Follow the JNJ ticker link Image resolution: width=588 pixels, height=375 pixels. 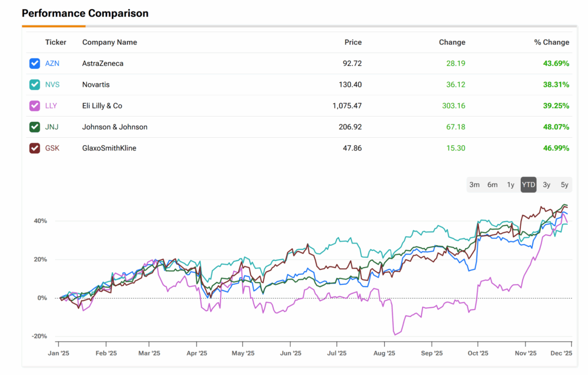tap(52, 127)
